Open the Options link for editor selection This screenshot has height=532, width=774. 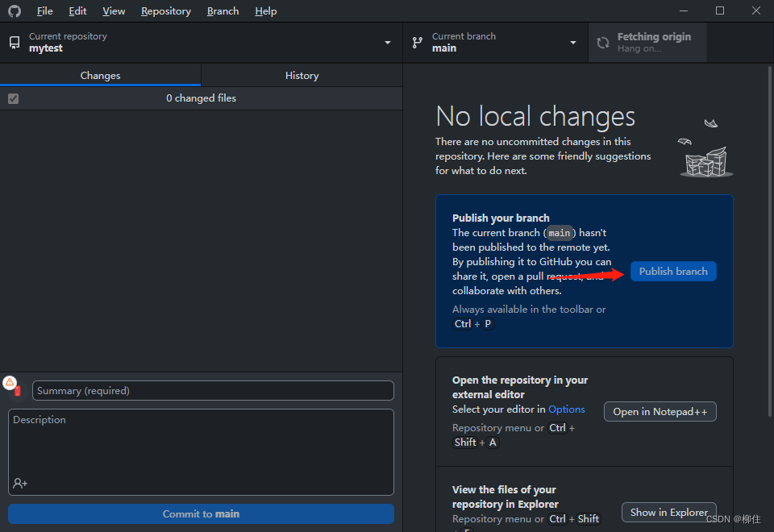click(566, 409)
